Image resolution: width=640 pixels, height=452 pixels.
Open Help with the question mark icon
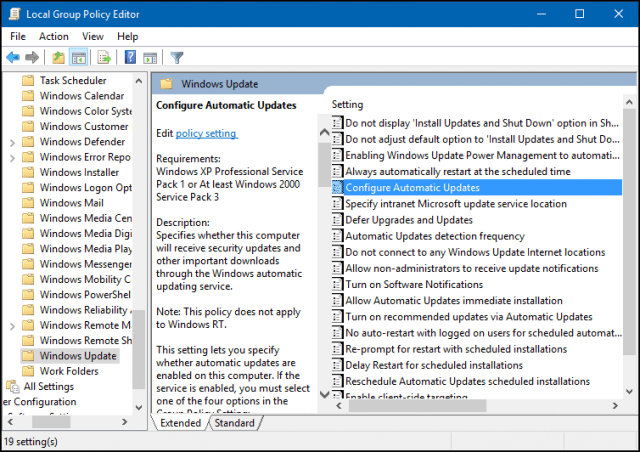[x=130, y=57]
